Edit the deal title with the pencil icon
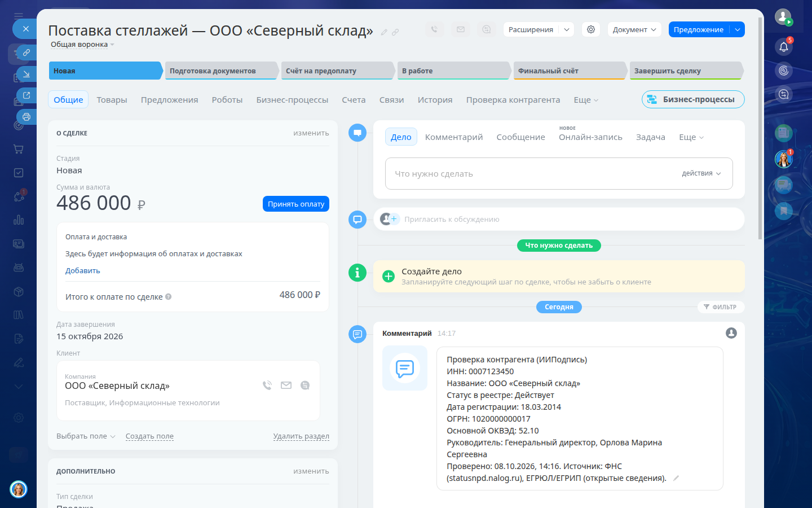Viewport: 812px width, 508px height. click(x=384, y=32)
